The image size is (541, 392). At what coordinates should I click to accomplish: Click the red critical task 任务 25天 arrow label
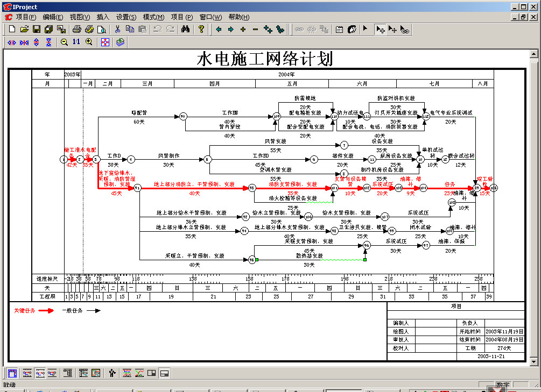pyautogui.click(x=449, y=184)
